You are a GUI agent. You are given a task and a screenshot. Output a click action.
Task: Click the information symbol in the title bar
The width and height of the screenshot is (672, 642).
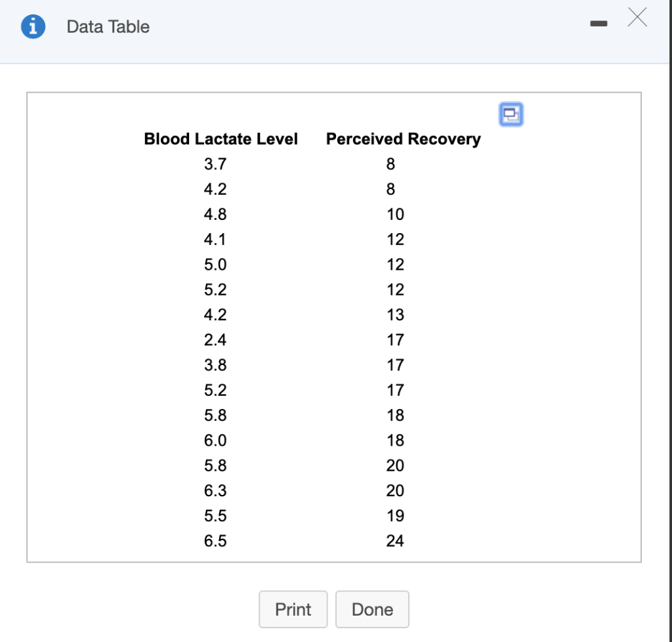33,26
